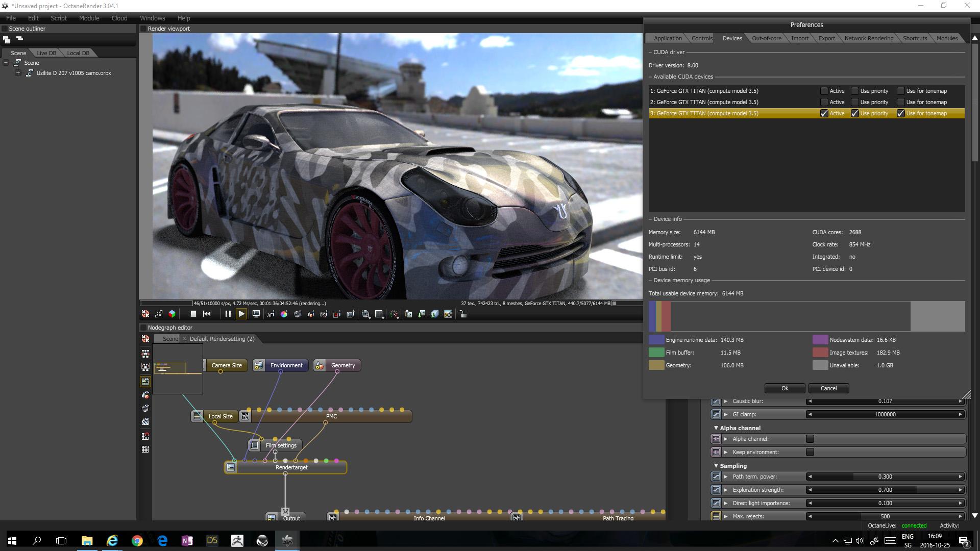Expand the Uzilite D 207 scene node
This screenshot has width=980, height=551.
pyautogui.click(x=18, y=73)
